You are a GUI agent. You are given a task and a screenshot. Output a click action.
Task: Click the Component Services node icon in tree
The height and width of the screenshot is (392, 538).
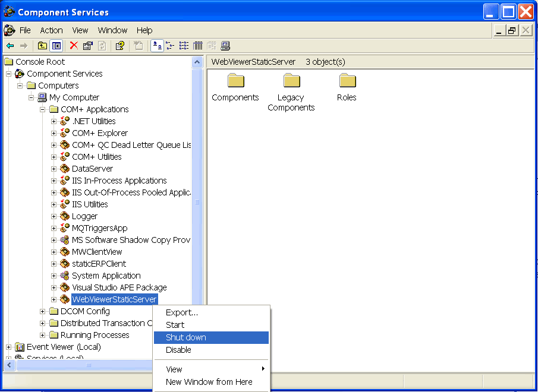pyautogui.click(x=20, y=74)
